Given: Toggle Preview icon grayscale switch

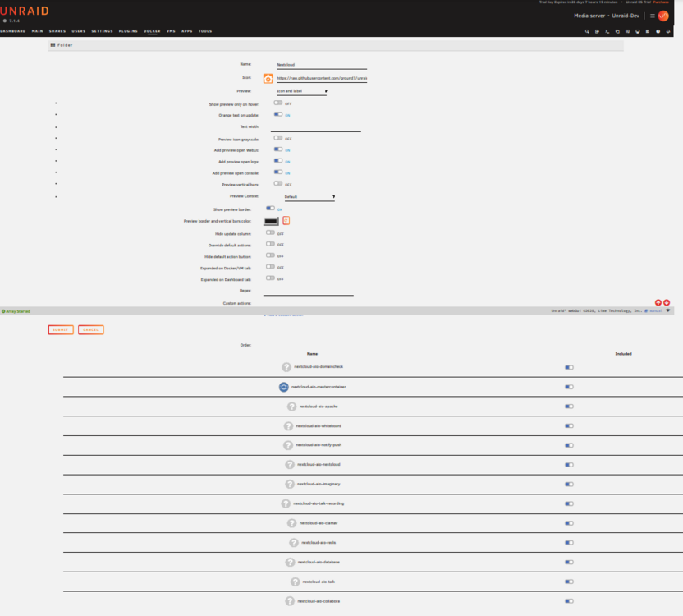Looking at the screenshot, I should (x=278, y=138).
